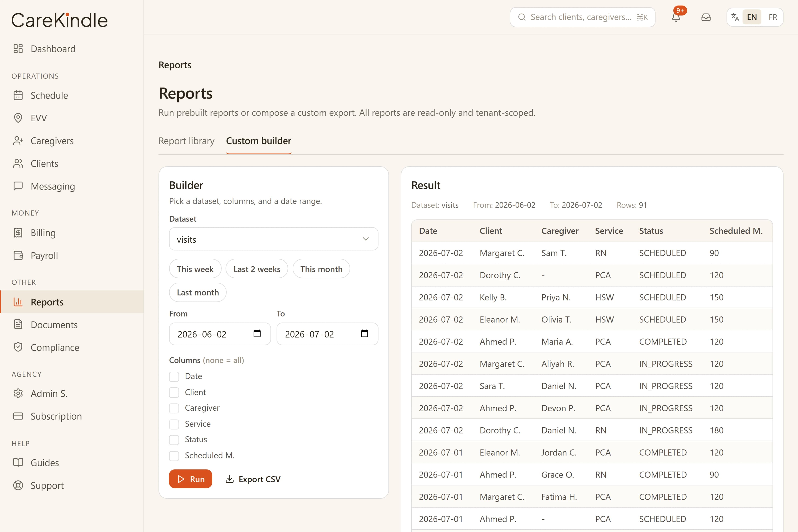Screen dimensions: 798x532
Task: Select the This month preset
Action: pyautogui.click(x=321, y=269)
